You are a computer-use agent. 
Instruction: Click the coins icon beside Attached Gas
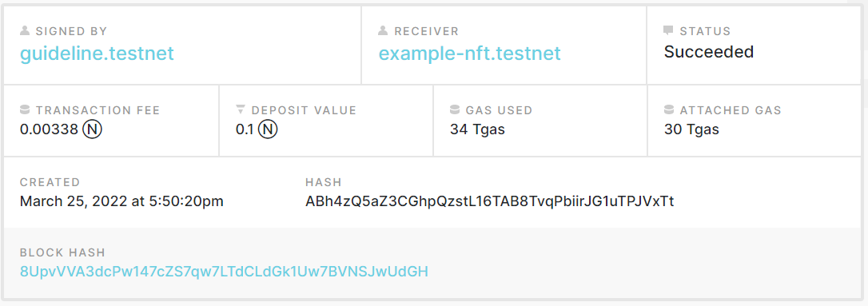coord(669,110)
